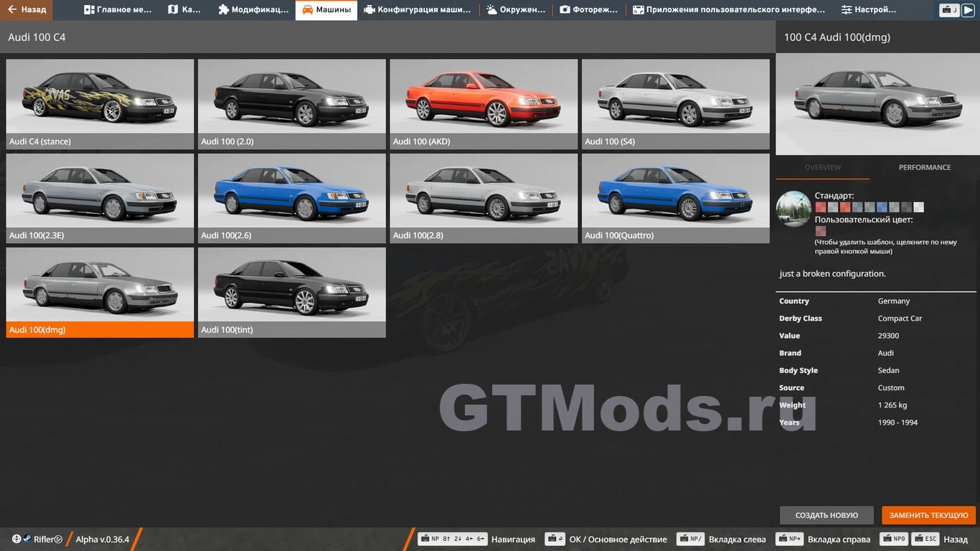980x551 pixels.
Task: Click the Years value 1990 - 1994
Action: pos(897,422)
